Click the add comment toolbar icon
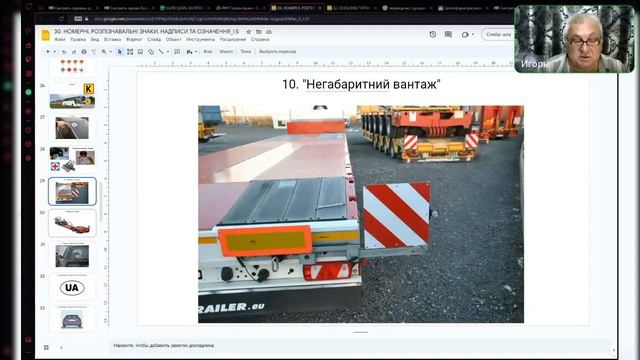Screen dimensions: 640x360 point(177,52)
